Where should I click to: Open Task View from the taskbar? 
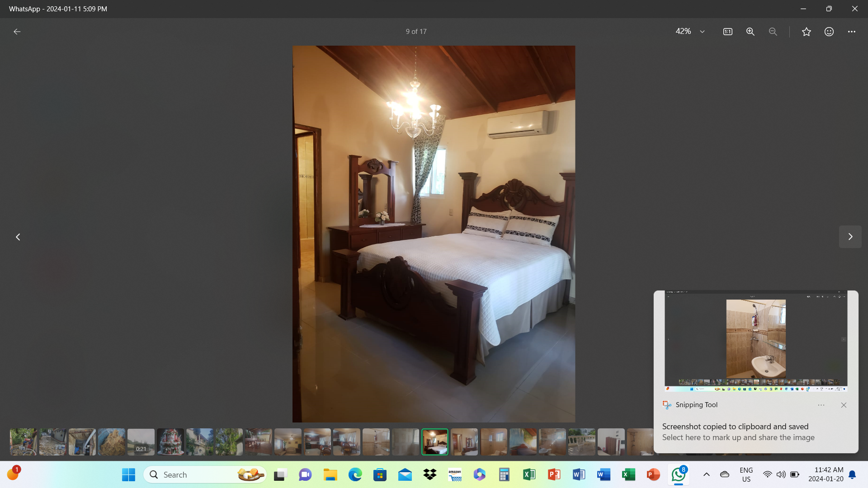tap(281, 475)
